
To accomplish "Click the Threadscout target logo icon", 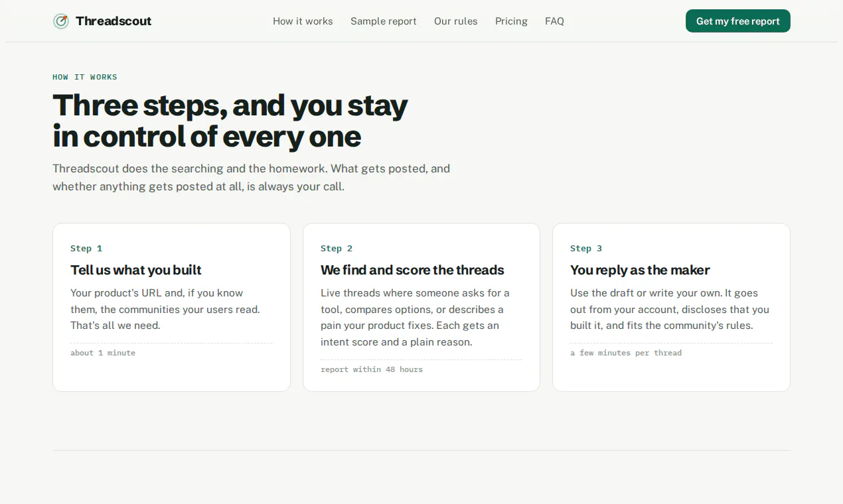I will pos(61,21).
